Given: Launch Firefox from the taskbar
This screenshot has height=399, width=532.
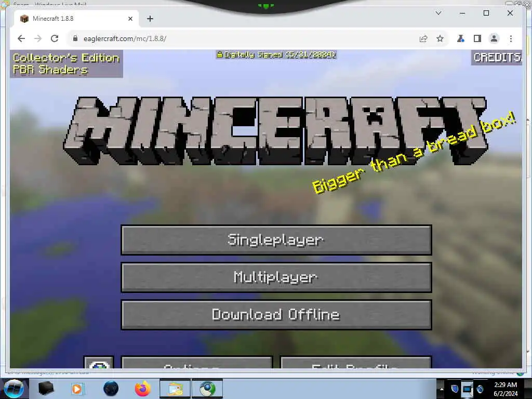Looking at the screenshot, I should [143, 389].
